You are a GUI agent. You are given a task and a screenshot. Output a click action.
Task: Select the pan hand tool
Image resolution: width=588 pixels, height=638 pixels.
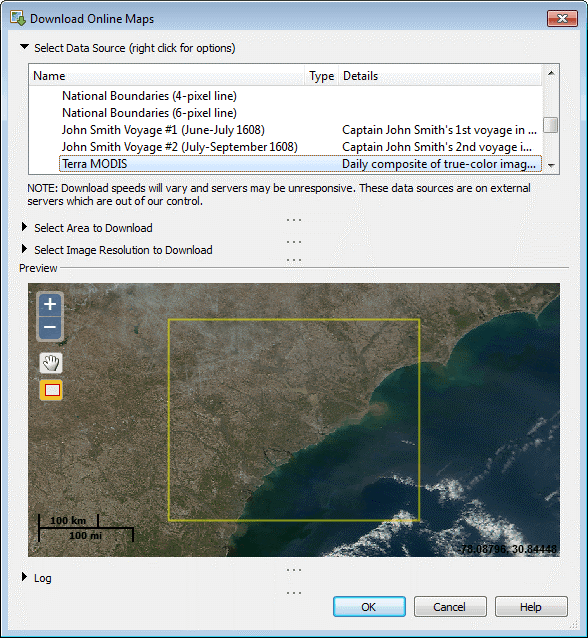coord(51,363)
